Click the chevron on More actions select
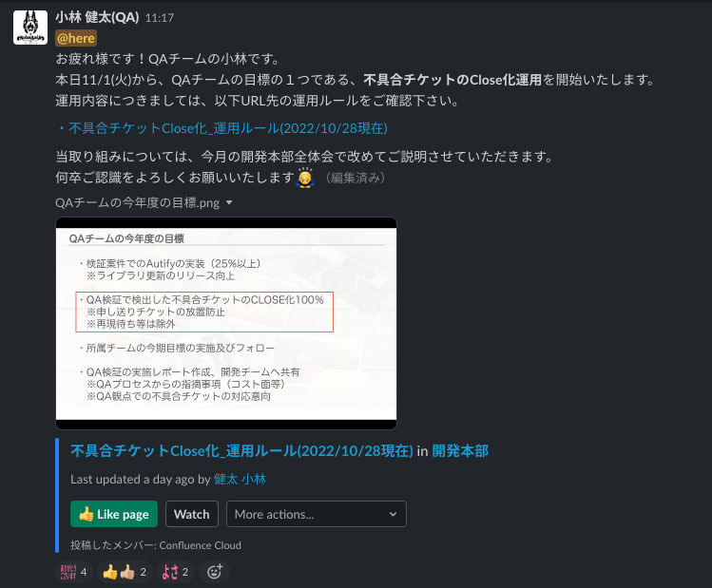 (x=393, y=514)
